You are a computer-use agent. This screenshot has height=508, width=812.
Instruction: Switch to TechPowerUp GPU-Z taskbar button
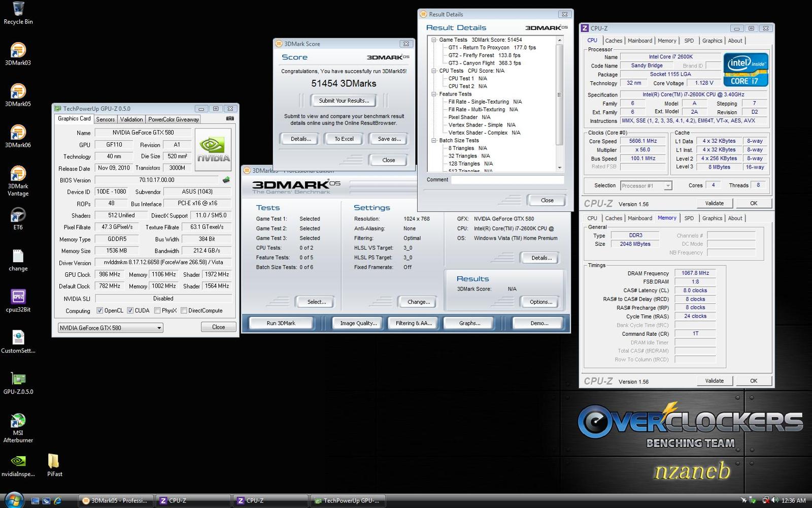pos(348,501)
